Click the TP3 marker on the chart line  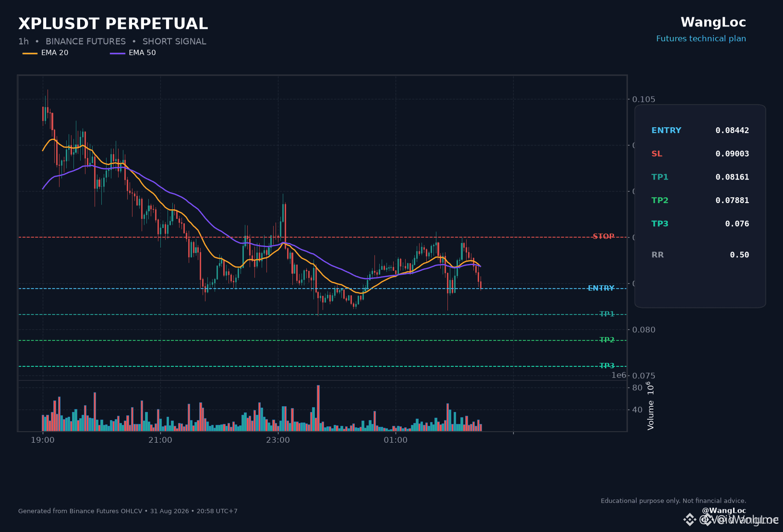[x=607, y=366]
